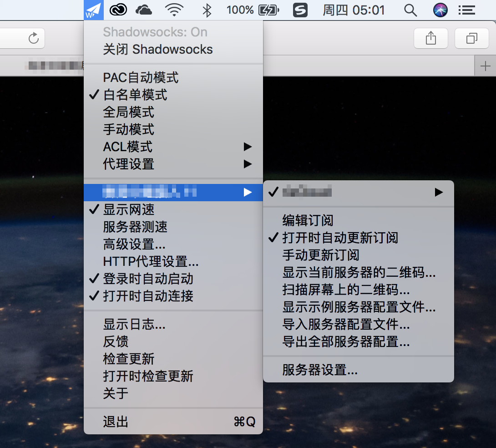The height and width of the screenshot is (448, 496).
Task: Open 编辑订阅 in submenu
Action: click(x=359, y=220)
